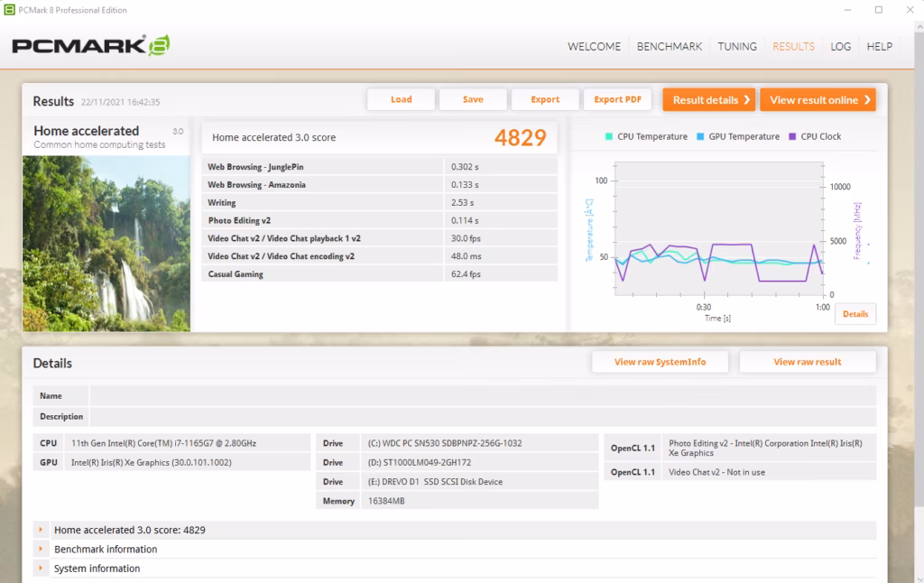Viewport: 924px width, 583px height.
Task: Click the results date 22/11/2021 16:42:35
Action: (x=120, y=102)
